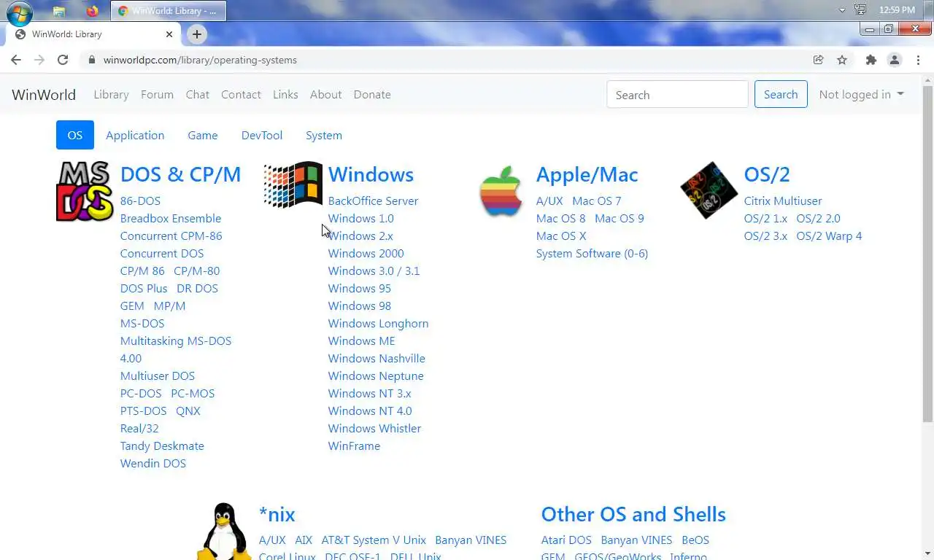Open the DOS & CP/M heading link
Viewport: 934px width, 560px height.
(x=180, y=174)
